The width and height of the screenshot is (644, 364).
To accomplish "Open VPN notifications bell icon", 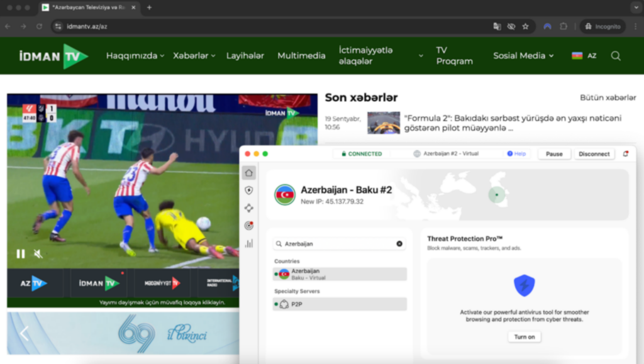I will pyautogui.click(x=626, y=154).
